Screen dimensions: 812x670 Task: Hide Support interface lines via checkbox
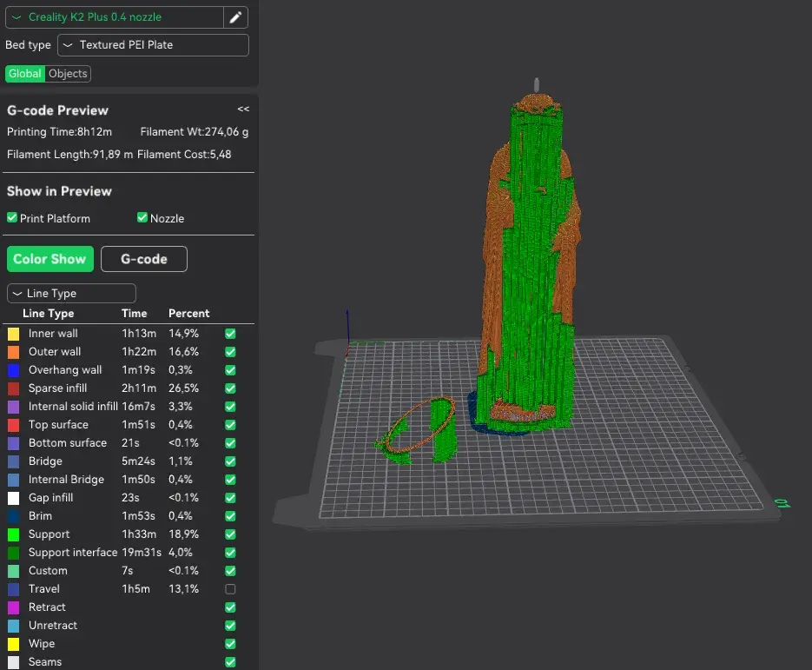230,553
